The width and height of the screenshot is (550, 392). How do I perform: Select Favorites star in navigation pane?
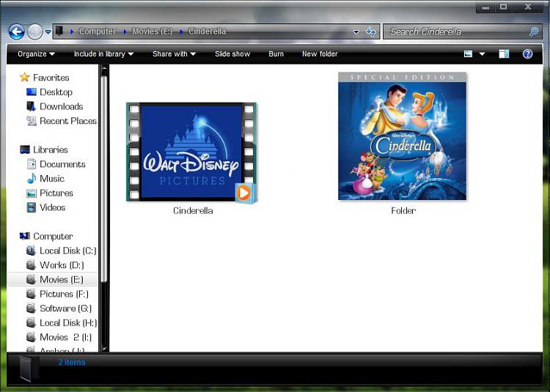coord(24,77)
